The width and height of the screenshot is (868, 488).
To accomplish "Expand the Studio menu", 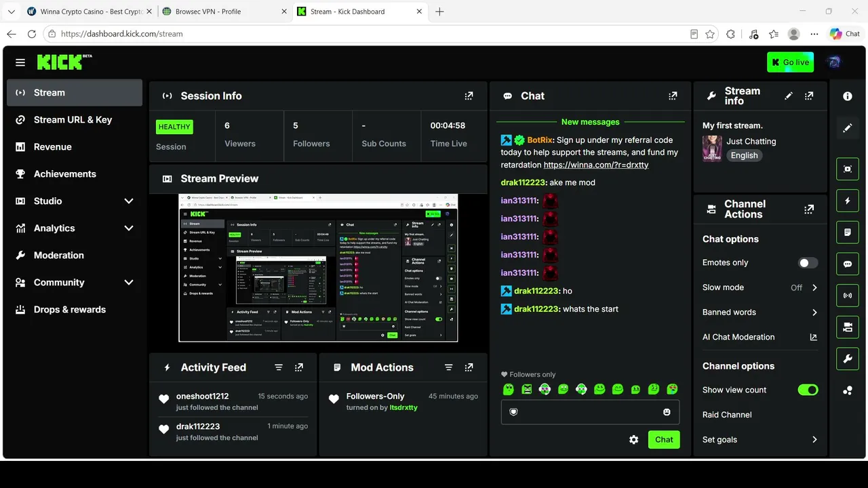I will [75, 201].
